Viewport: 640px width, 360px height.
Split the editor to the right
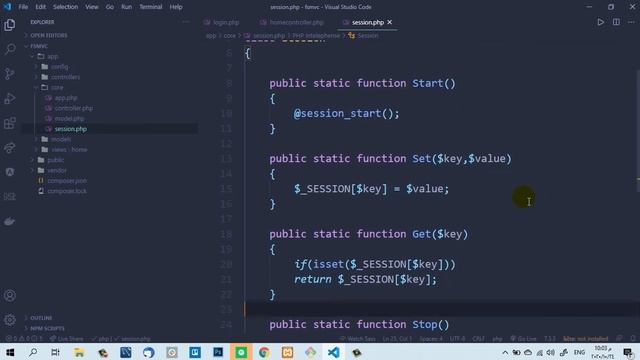coord(616,22)
